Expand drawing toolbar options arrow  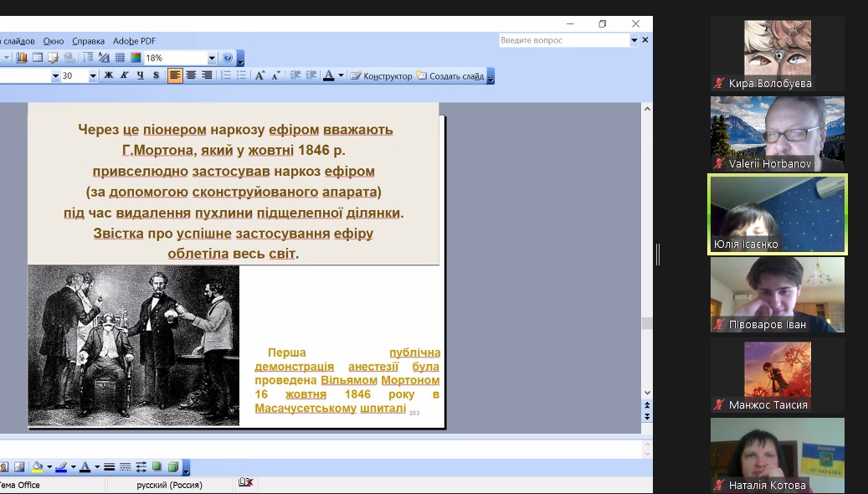click(x=186, y=467)
